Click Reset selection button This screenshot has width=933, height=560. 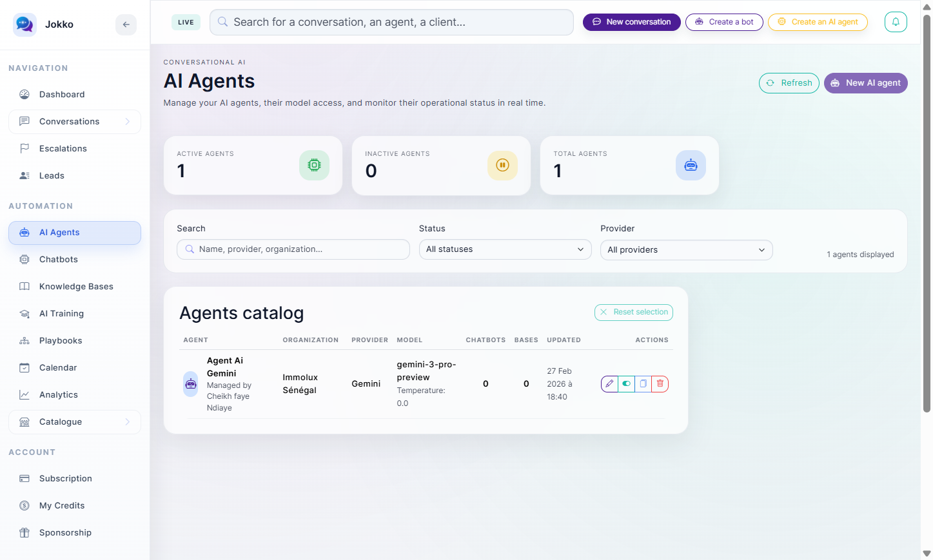[x=633, y=312]
